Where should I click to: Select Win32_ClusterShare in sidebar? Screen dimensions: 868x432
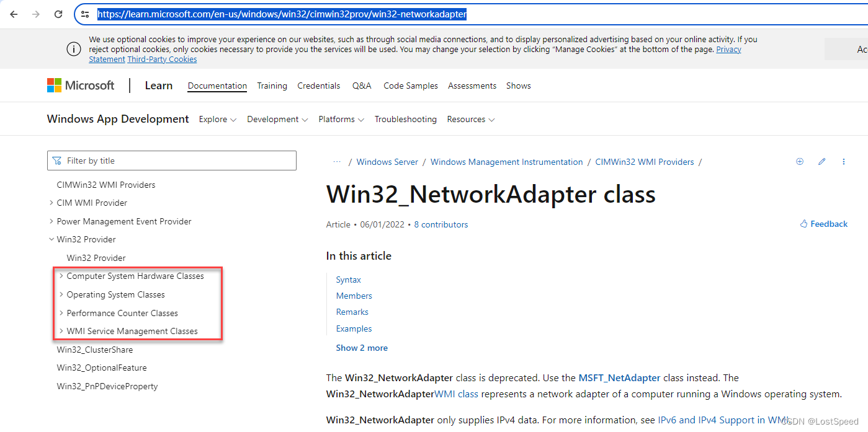click(x=95, y=350)
